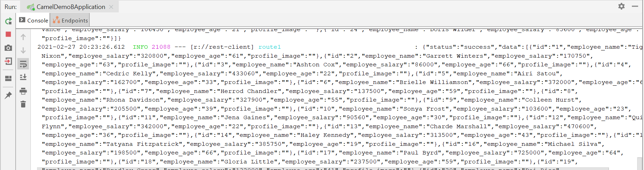This screenshot has width=644, height=170.
Task: Click the route1 logger link in the console
Action: click(270, 47)
